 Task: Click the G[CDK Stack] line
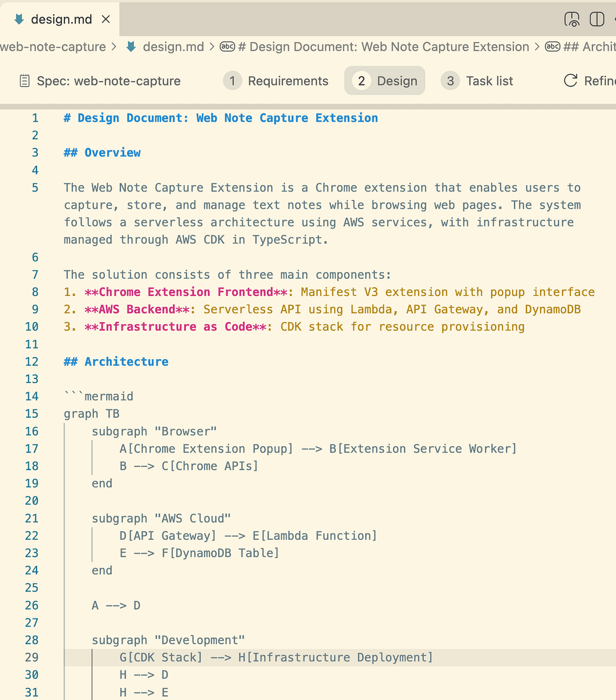point(276,657)
